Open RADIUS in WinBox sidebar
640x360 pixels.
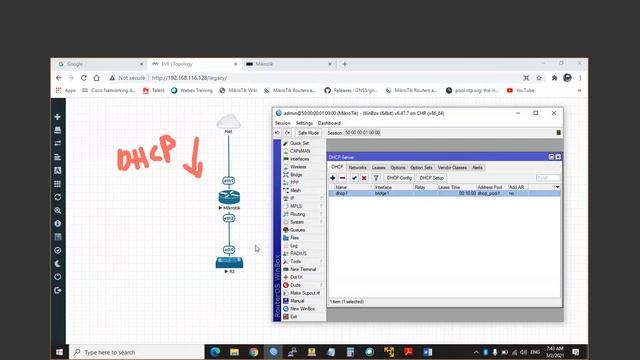298,253
